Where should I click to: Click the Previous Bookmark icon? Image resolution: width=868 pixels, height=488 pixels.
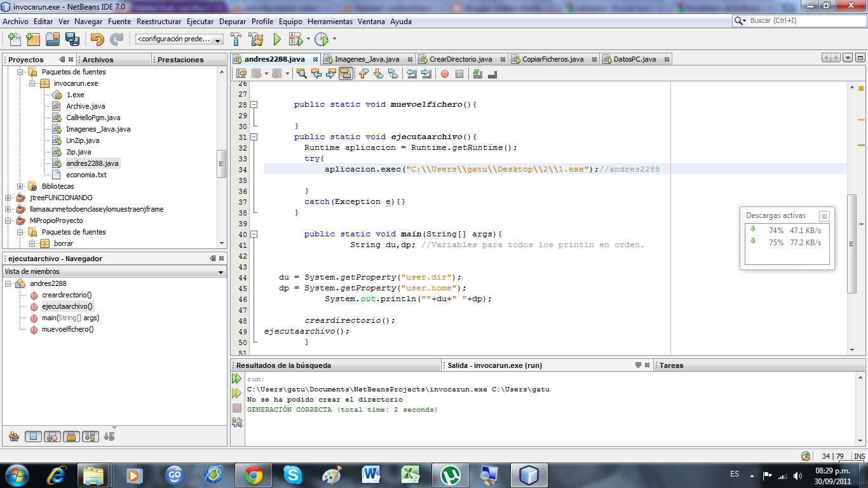click(363, 74)
